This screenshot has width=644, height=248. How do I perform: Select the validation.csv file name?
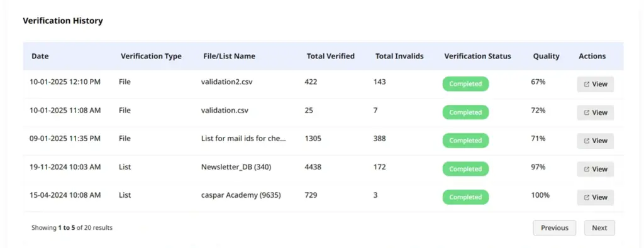(x=225, y=111)
